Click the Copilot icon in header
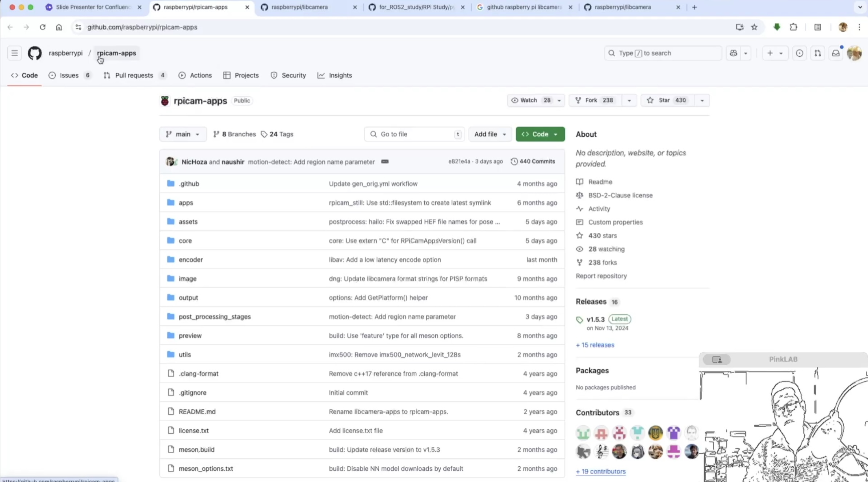This screenshot has height=482, width=868. [x=733, y=53]
